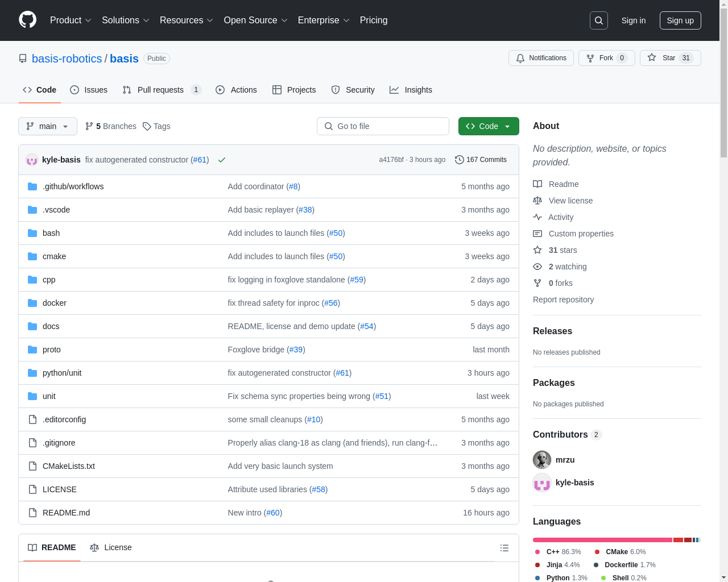Click kyle-basis contributor avatar
Viewport: 728px width, 582px height.
pos(542,483)
